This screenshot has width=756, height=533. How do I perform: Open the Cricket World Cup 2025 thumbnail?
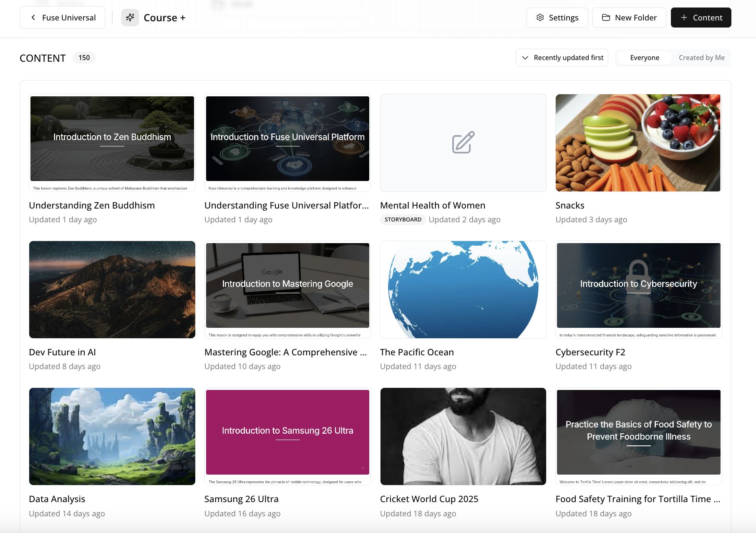pyautogui.click(x=463, y=436)
